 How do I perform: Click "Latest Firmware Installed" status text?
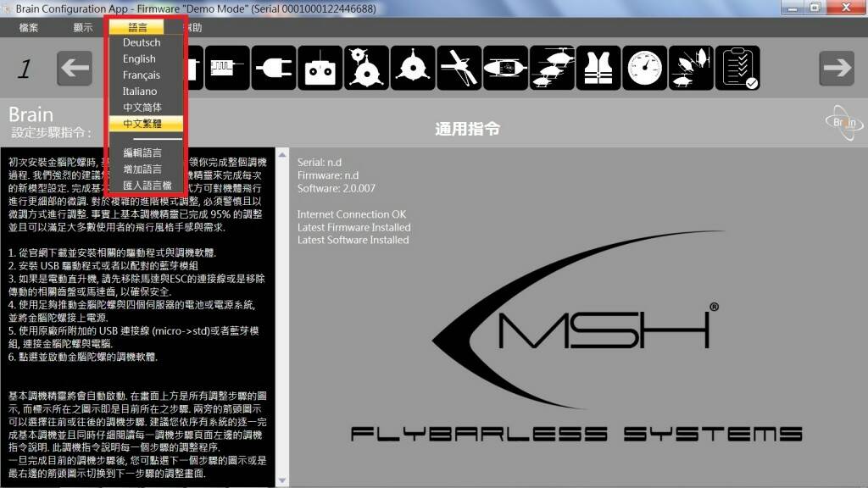point(353,227)
